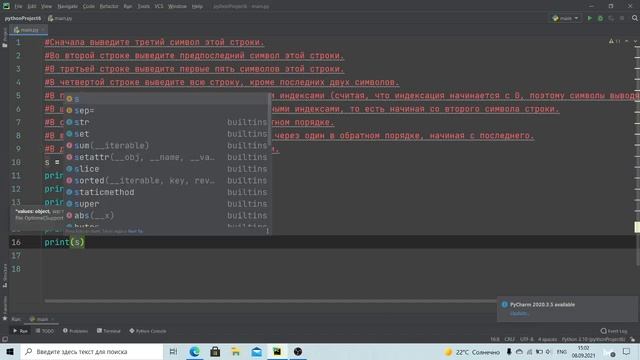Open completion popup options menu dots
Screen dimensions: 640x360
point(267,231)
